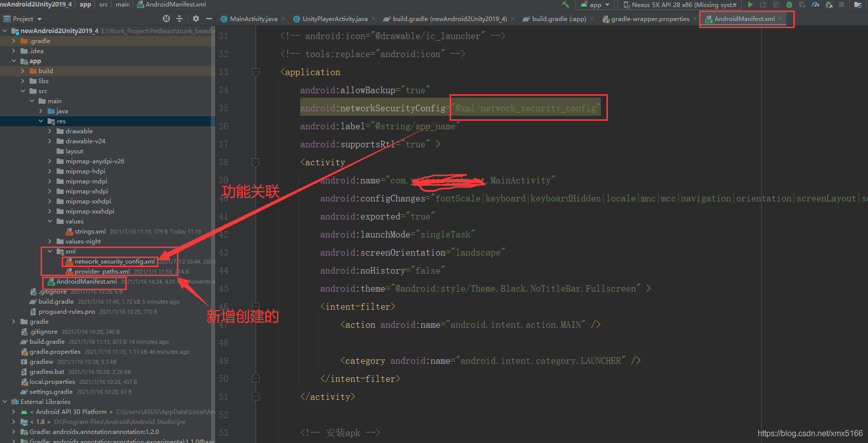Expand the drawable folder
This screenshot has height=443, width=868.
(x=50, y=131)
